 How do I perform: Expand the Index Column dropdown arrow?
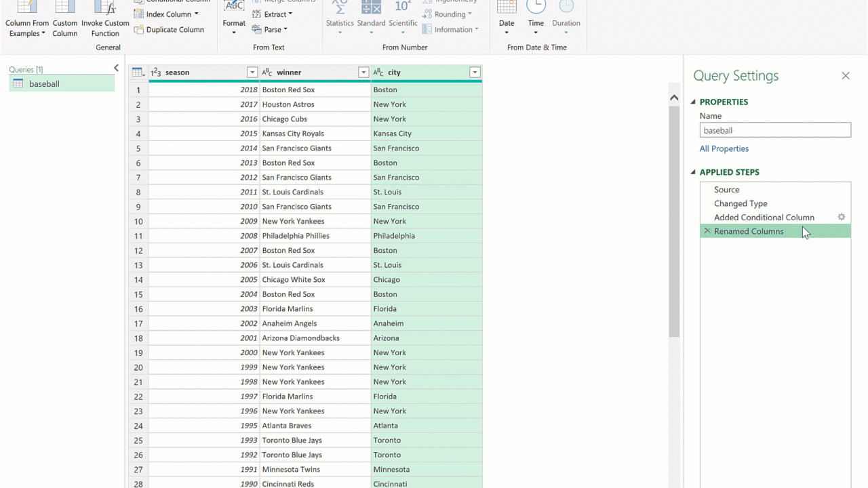point(197,14)
